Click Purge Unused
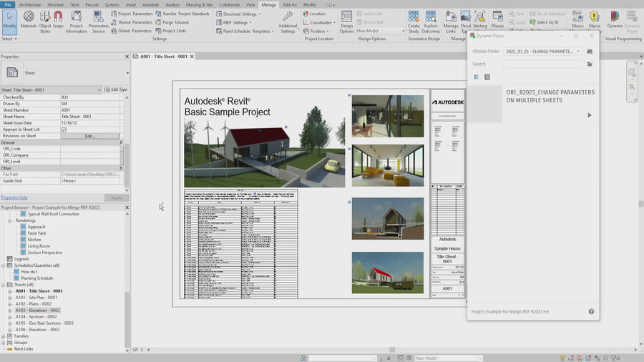644x362 pixels. (172, 22)
